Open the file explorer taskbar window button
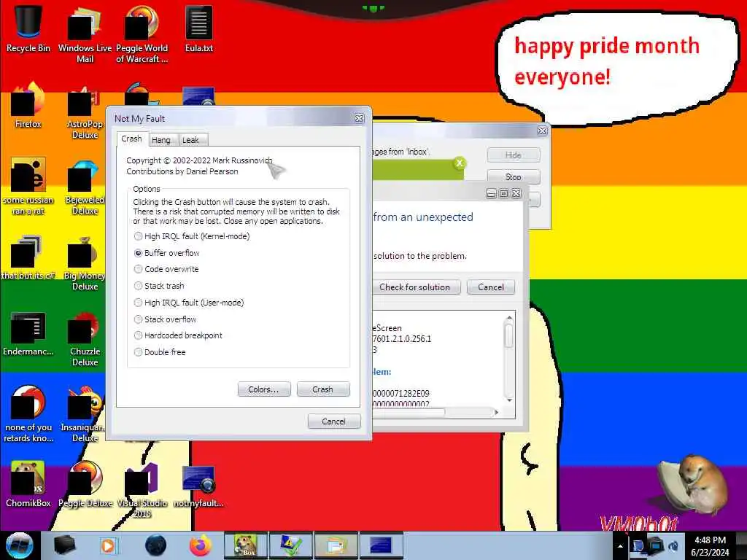The width and height of the screenshot is (747, 560). coord(336,545)
